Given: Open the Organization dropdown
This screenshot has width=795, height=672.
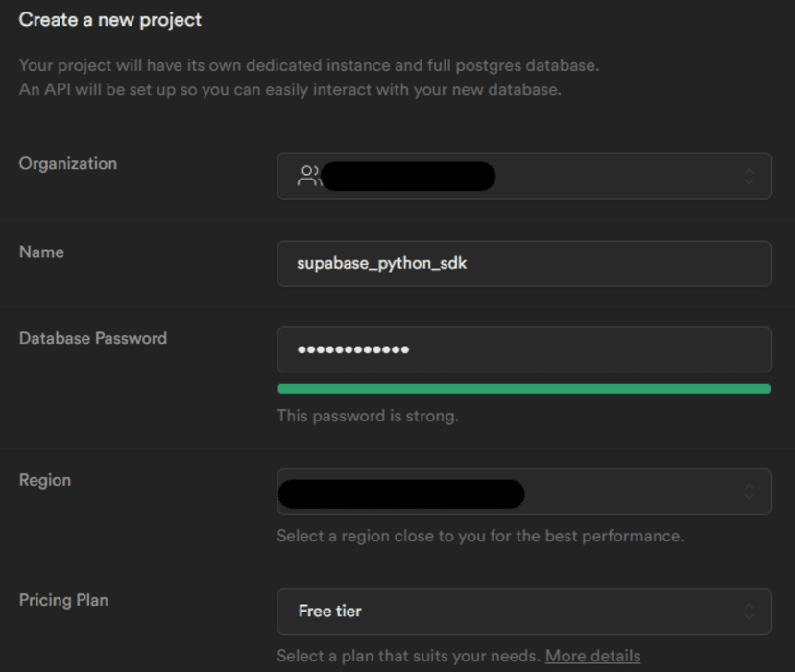Looking at the screenshot, I should click(x=524, y=176).
